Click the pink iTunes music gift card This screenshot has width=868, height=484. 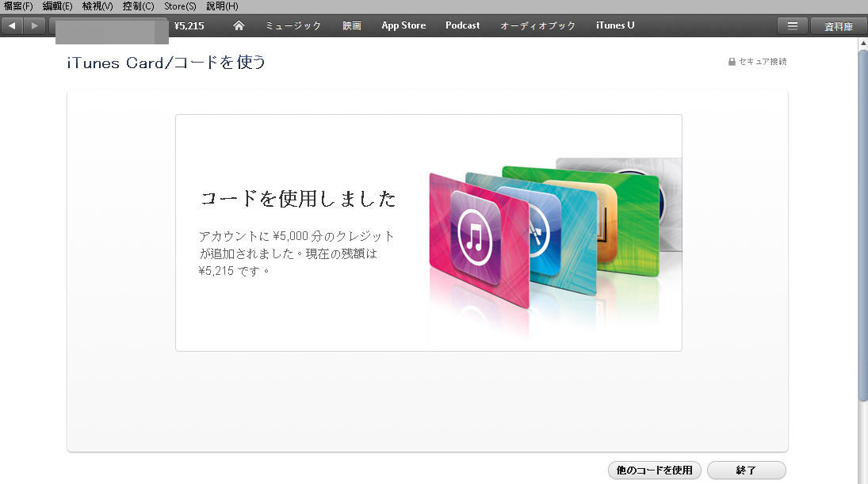tap(480, 240)
